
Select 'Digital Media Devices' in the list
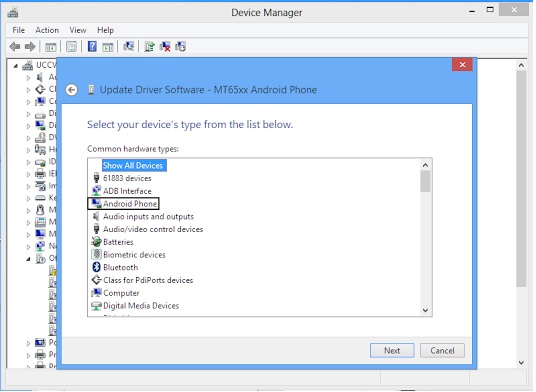[x=141, y=306]
